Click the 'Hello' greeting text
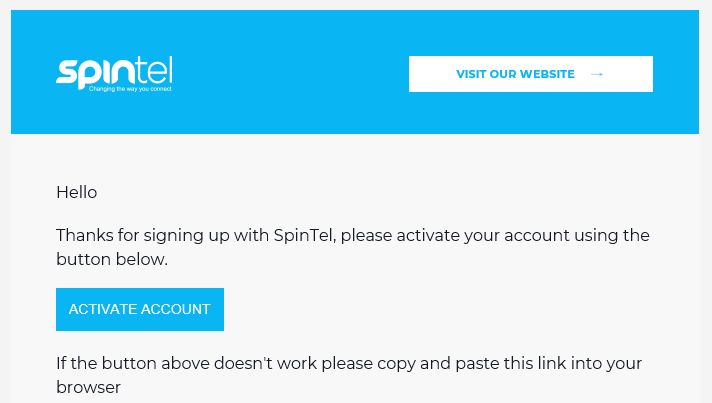The image size is (712, 403). [77, 192]
